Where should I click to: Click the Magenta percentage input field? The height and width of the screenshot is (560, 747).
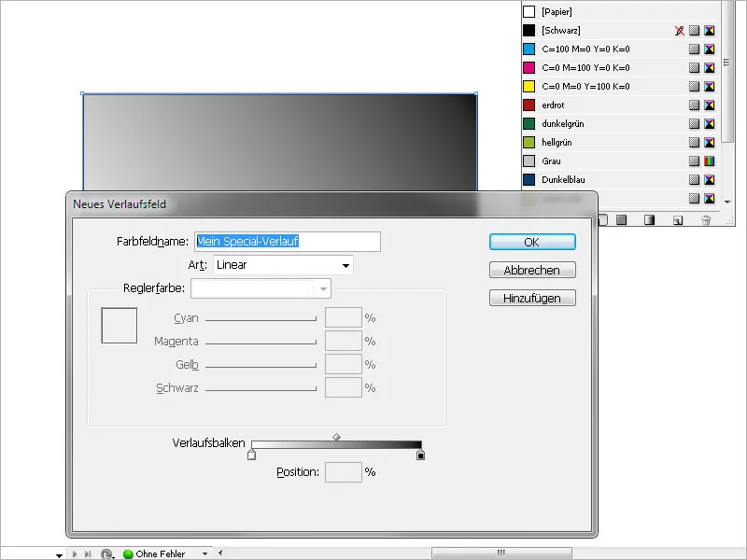344,341
